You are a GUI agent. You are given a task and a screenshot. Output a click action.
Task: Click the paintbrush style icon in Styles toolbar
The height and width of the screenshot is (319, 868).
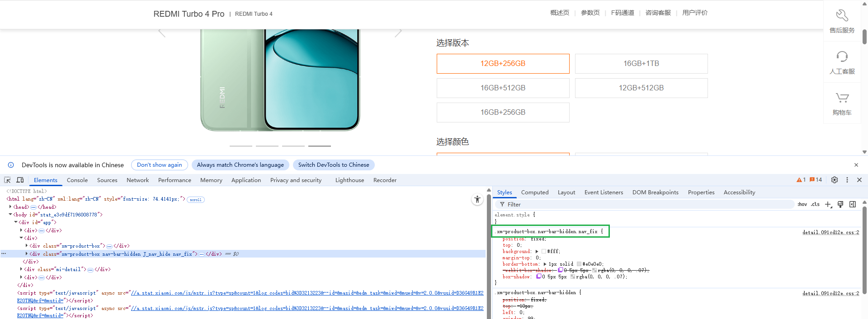[x=840, y=204]
